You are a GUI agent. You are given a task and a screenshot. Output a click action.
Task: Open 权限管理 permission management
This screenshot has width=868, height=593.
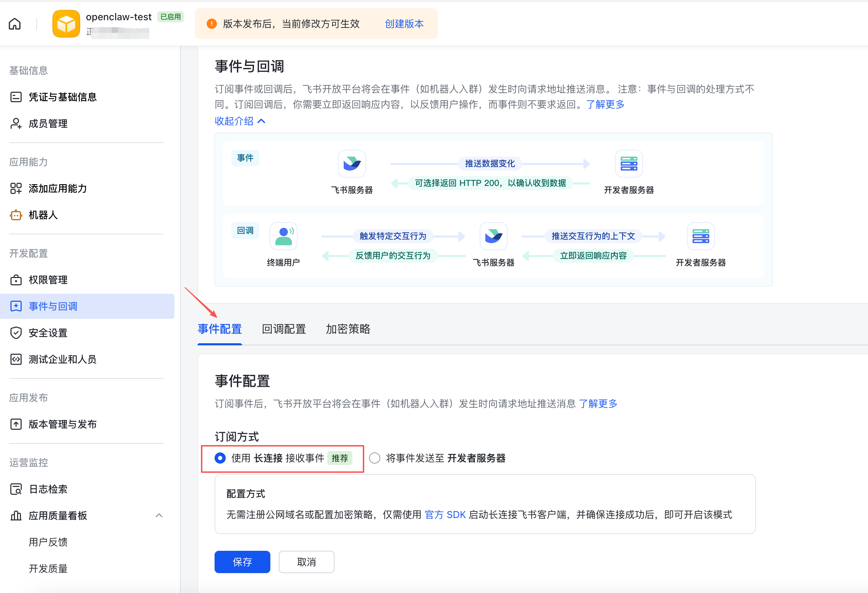[48, 280]
